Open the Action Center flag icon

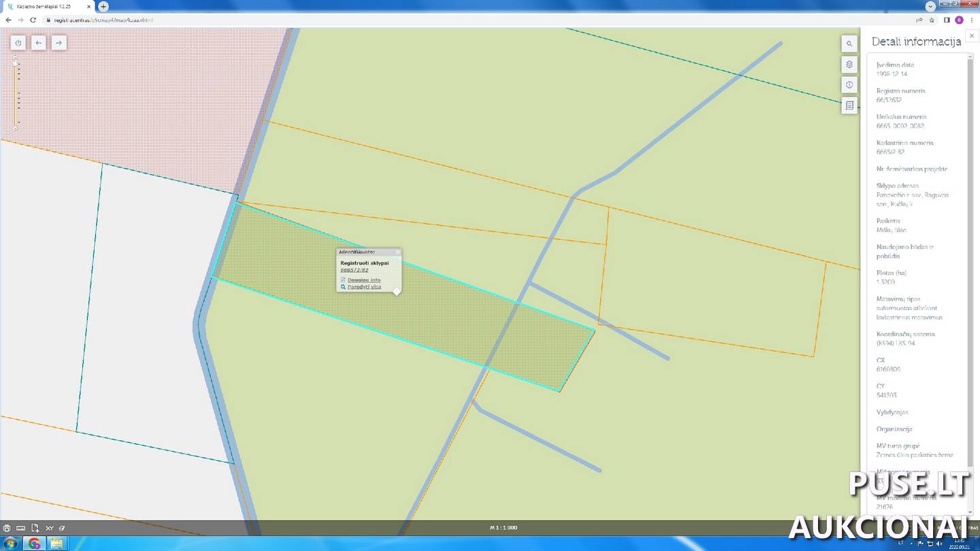point(921,543)
